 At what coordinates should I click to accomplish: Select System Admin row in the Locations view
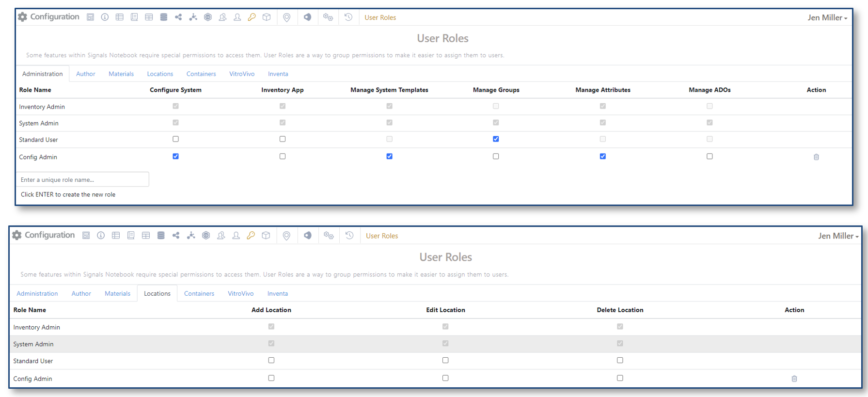click(435, 344)
